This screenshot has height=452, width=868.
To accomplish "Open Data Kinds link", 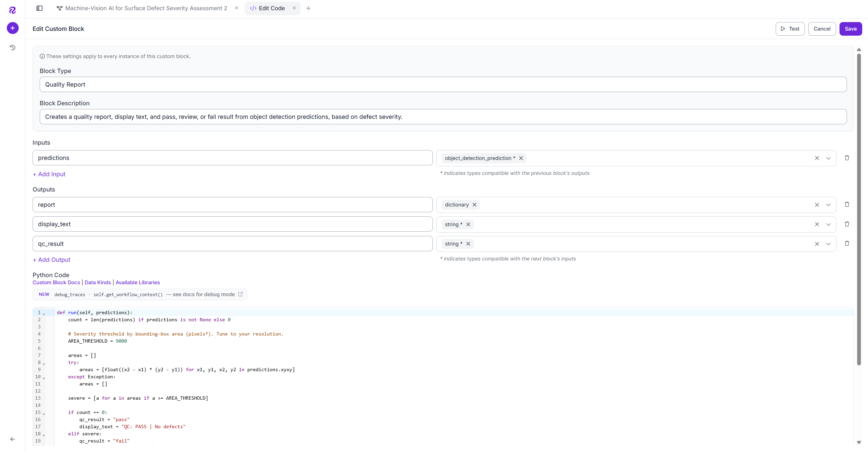I will 98,283.
